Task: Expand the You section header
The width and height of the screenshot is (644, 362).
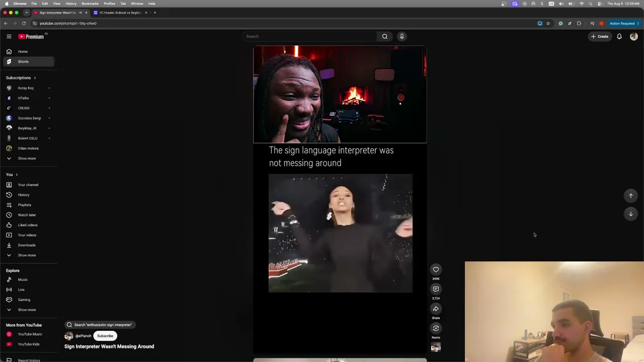Action: coord(12,174)
